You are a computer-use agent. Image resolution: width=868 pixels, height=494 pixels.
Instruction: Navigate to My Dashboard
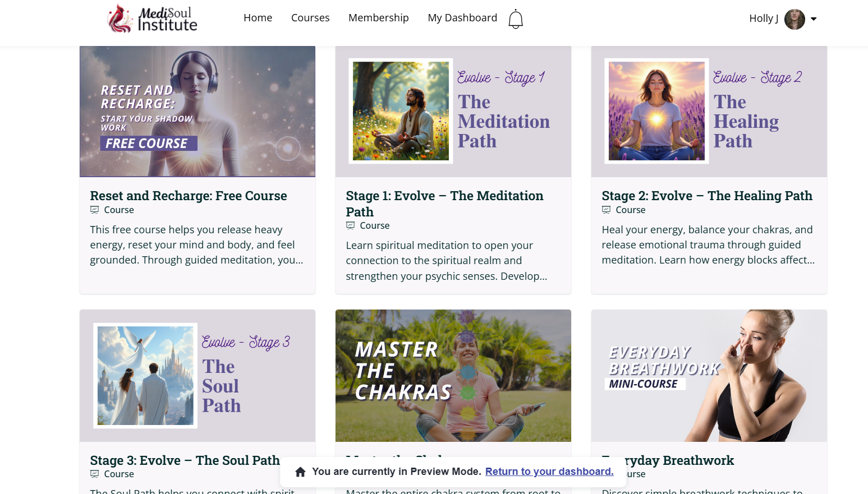point(462,18)
